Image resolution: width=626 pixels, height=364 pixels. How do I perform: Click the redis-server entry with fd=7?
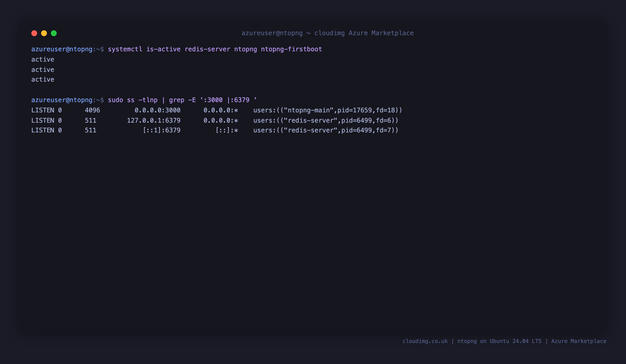coord(326,130)
